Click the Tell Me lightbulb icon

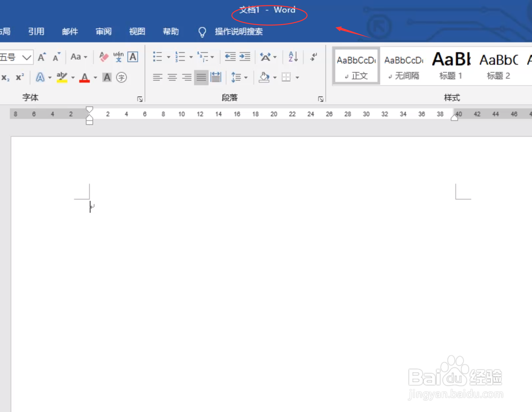click(x=202, y=32)
